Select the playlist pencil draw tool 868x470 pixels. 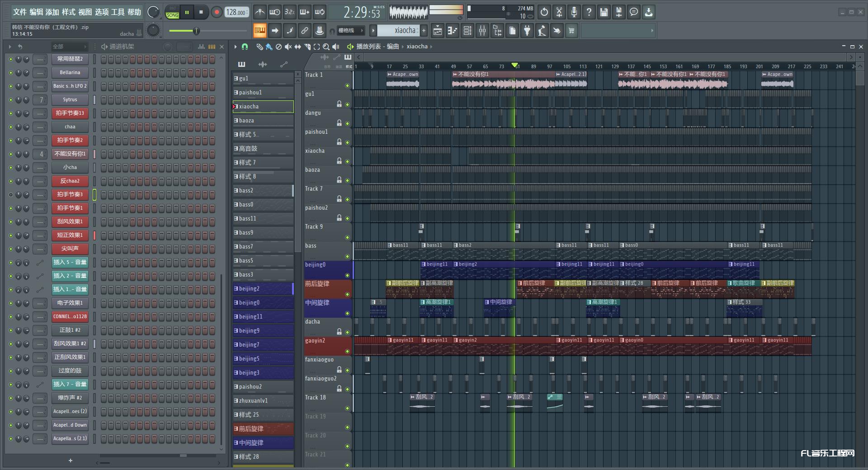tap(259, 47)
